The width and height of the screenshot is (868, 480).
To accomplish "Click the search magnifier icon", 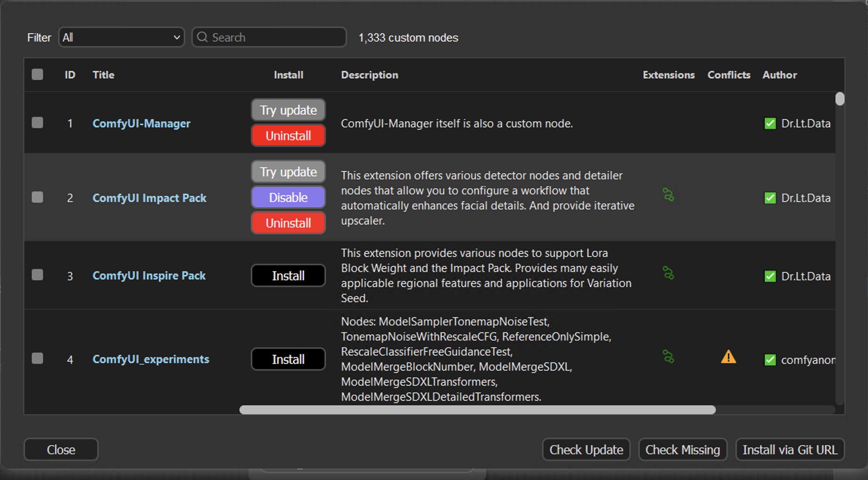I will [202, 37].
